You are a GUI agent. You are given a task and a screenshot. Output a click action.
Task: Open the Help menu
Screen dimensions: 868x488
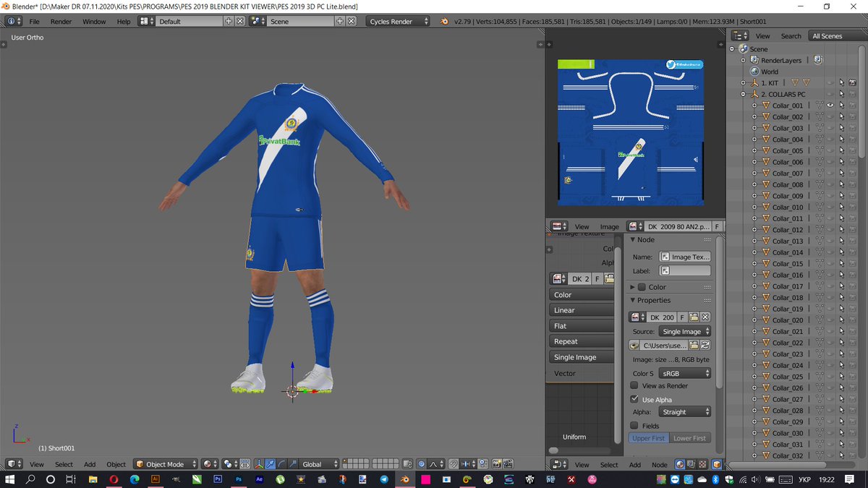(x=124, y=22)
